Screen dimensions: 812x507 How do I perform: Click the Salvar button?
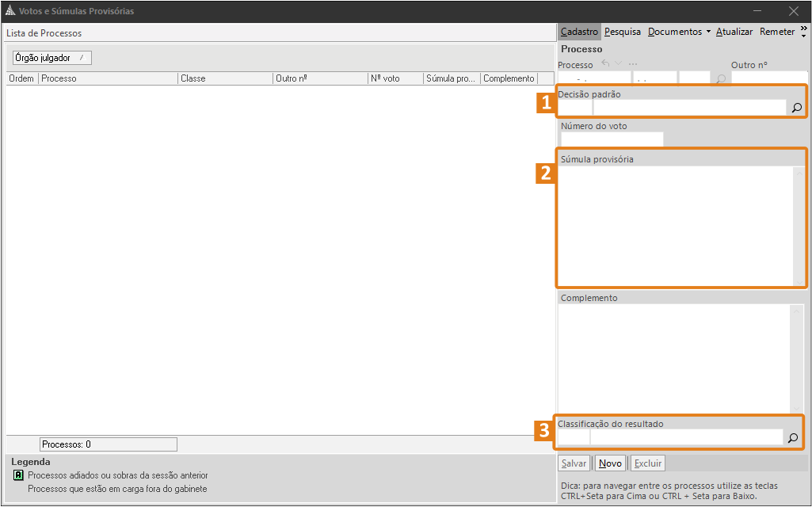click(x=574, y=463)
